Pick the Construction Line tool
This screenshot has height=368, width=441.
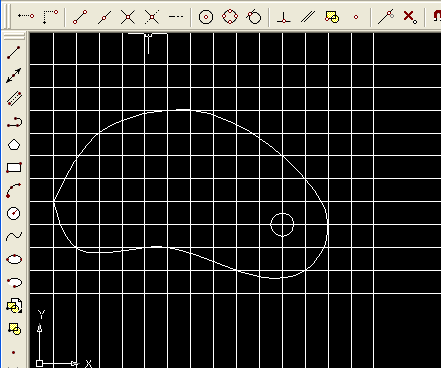click(14, 76)
